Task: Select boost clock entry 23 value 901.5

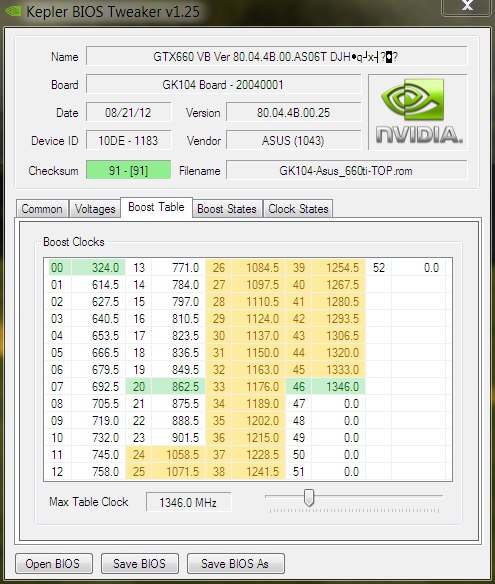Action: coord(178,437)
